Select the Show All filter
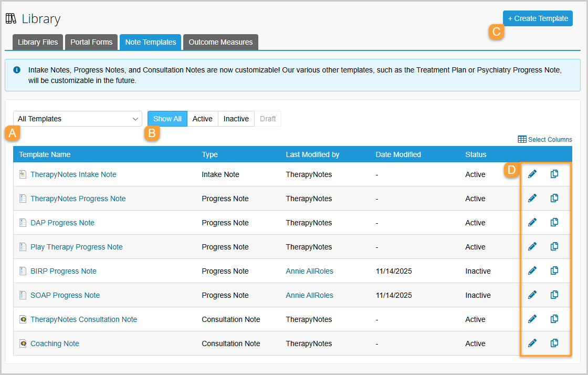Viewport: 588px width, 375px height. click(167, 119)
